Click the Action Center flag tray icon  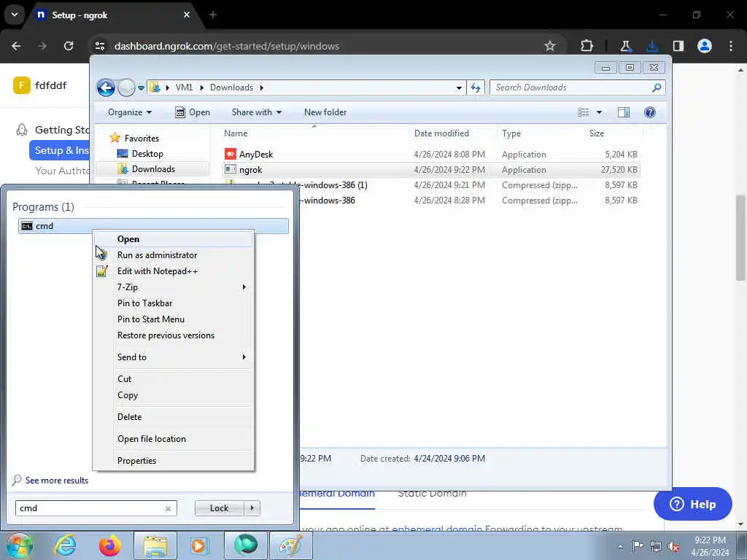638,546
